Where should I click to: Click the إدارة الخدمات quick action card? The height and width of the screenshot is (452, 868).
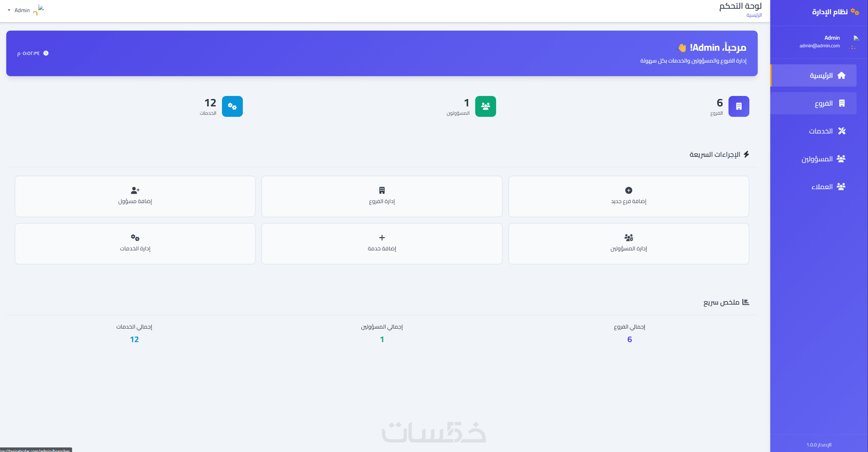coord(135,244)
